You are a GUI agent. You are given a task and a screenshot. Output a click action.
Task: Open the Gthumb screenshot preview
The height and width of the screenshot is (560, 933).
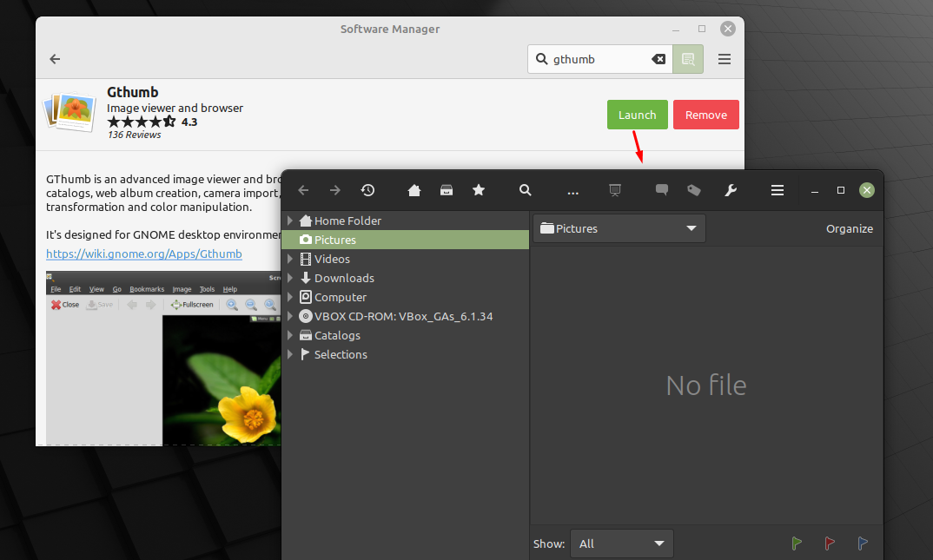163,359
